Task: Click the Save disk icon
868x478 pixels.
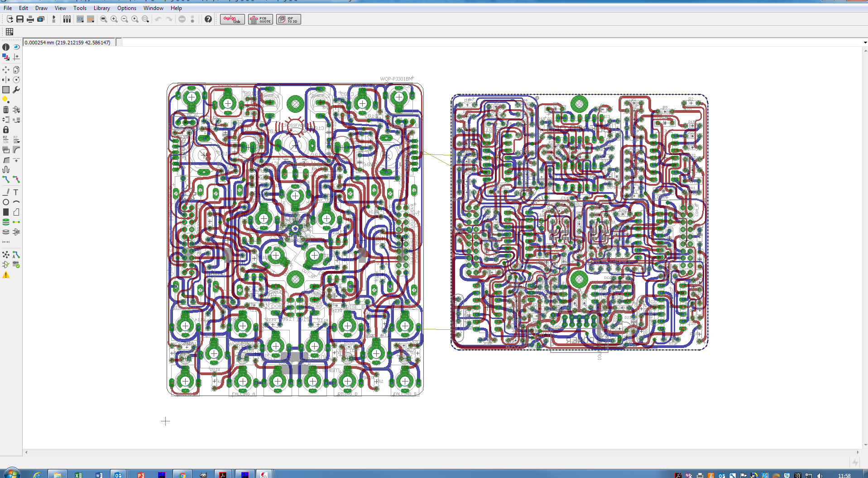Action: pos(20,19)
